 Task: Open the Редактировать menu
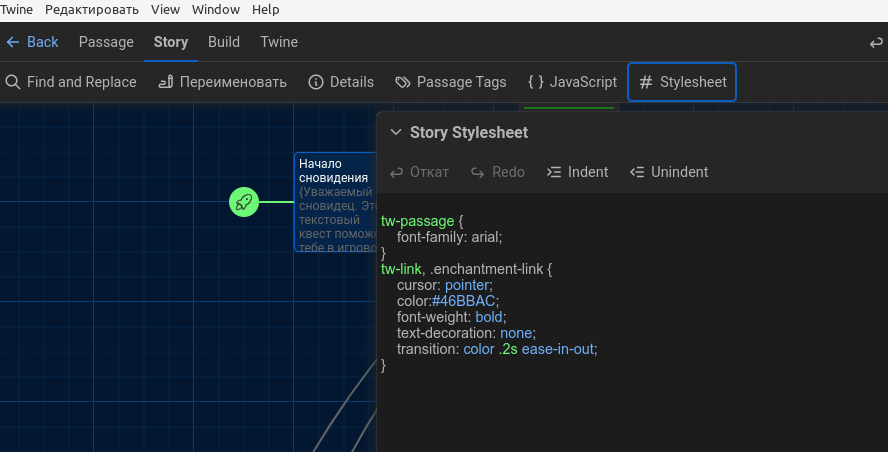click(92, 10)
